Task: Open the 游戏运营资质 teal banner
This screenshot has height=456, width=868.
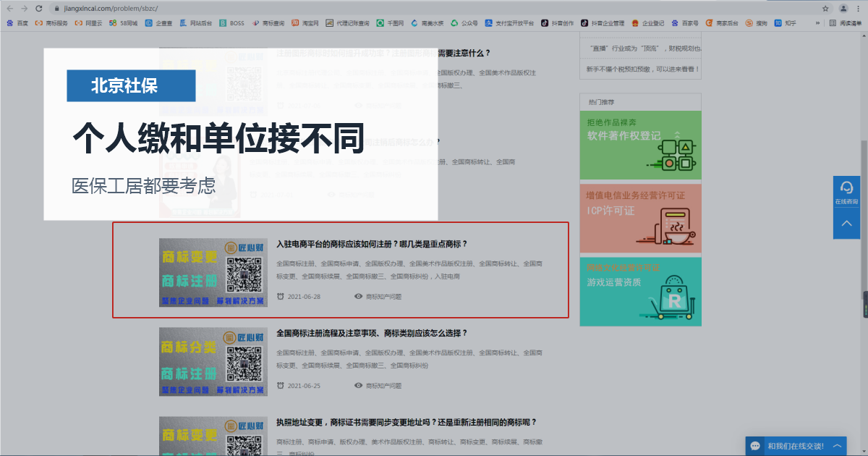Action: pos(640,291)
